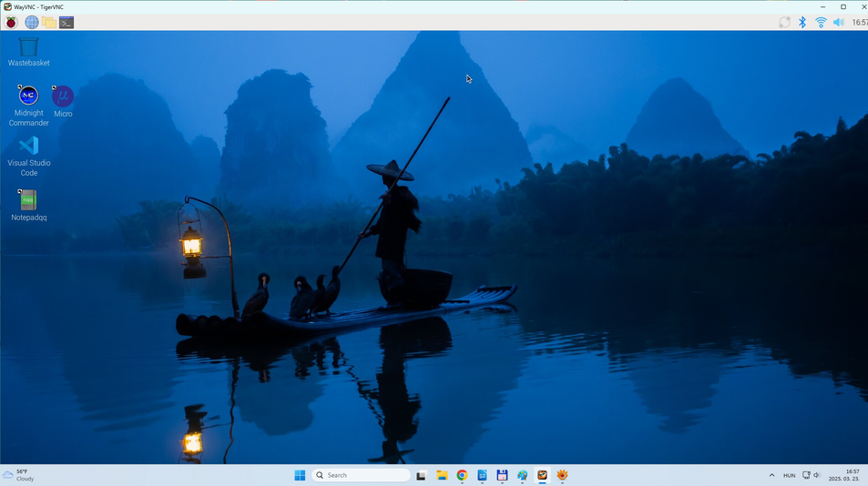Launch the web browser globe icon
The width and height of the screenshot is (868, 486).
(32, 22)
